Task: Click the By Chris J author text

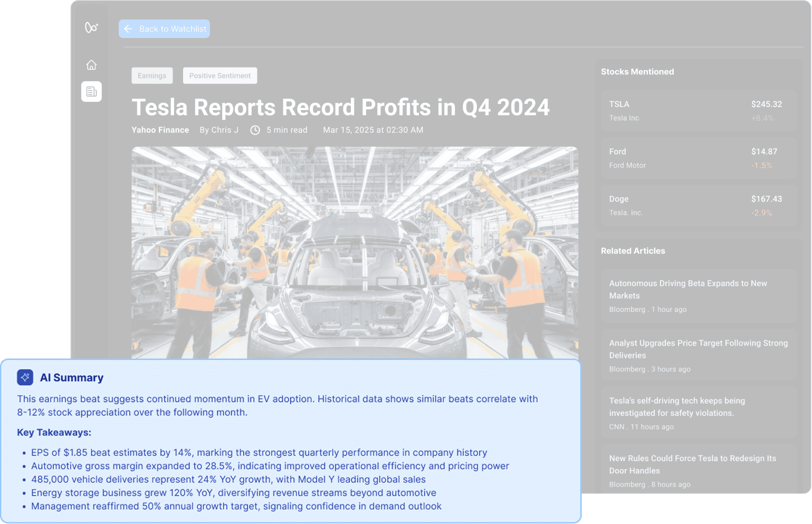Action: (219, 130)
